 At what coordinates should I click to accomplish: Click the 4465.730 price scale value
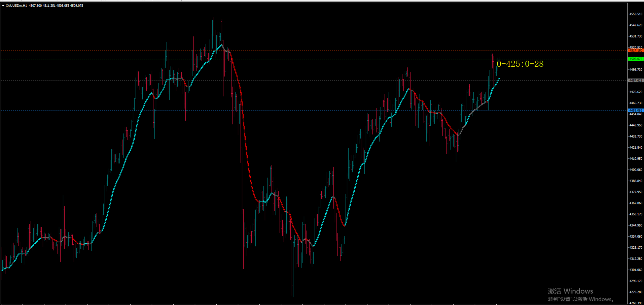(636, 103)
